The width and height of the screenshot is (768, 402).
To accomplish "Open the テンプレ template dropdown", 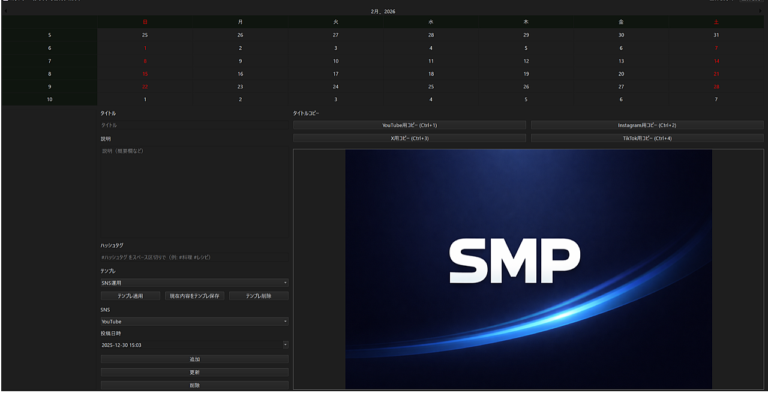I will click(194, 283).
